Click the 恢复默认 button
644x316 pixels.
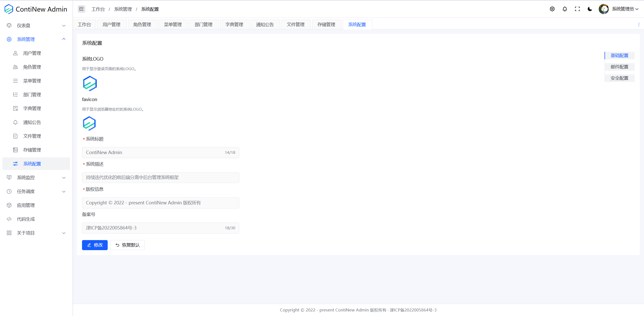[127, 245]
